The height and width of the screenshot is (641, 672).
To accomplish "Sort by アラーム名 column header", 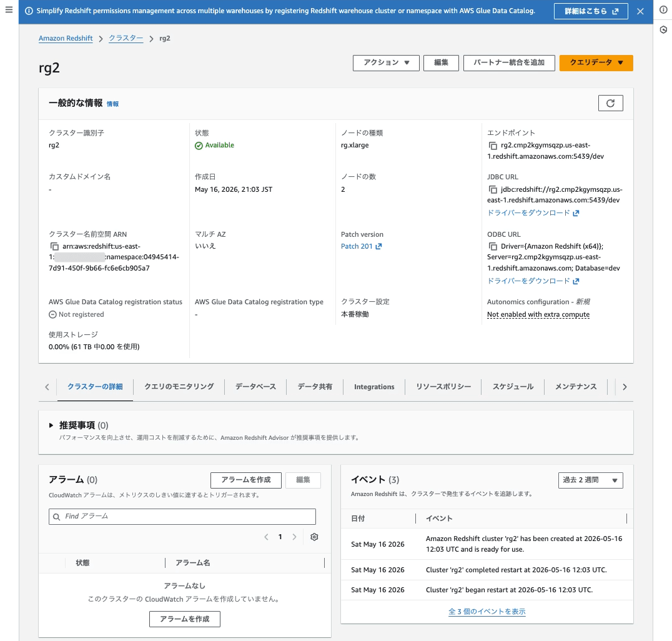I will coord(192,562).
